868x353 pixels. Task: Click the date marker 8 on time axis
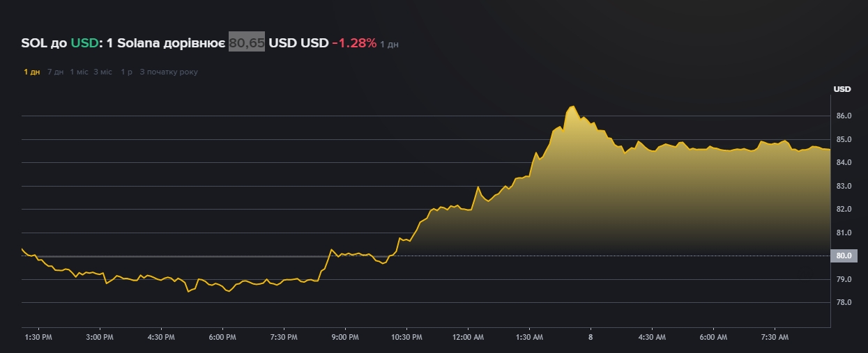click(x=591, y=337)
